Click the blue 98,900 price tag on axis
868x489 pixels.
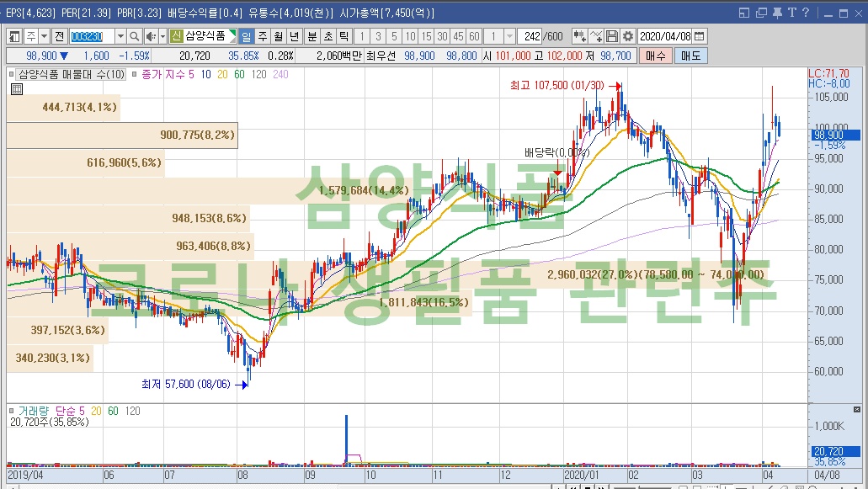[836, 135]
